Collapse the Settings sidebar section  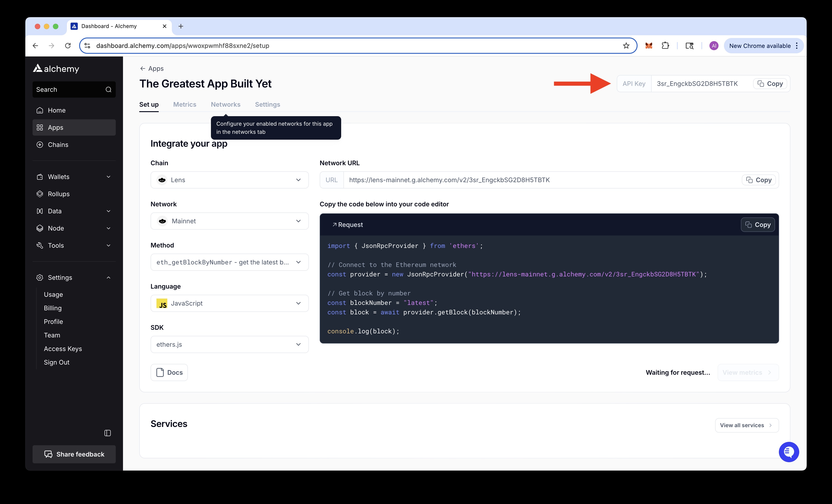[x=74, y=278]
